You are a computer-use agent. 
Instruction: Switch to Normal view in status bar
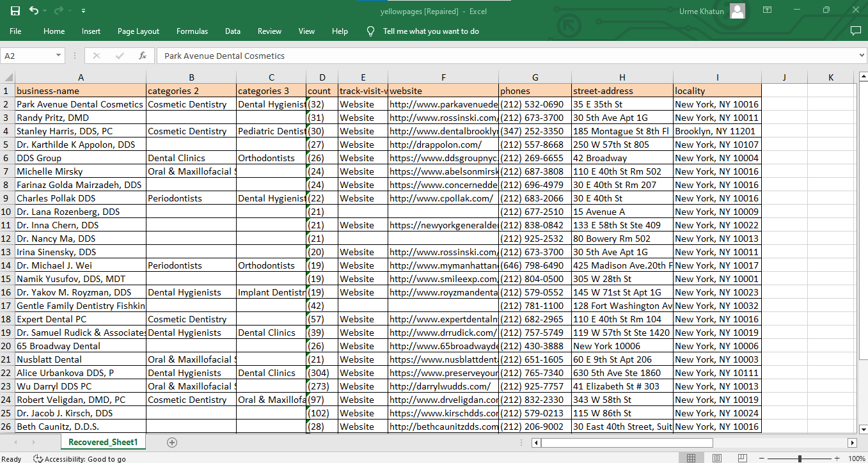(692, 459)
